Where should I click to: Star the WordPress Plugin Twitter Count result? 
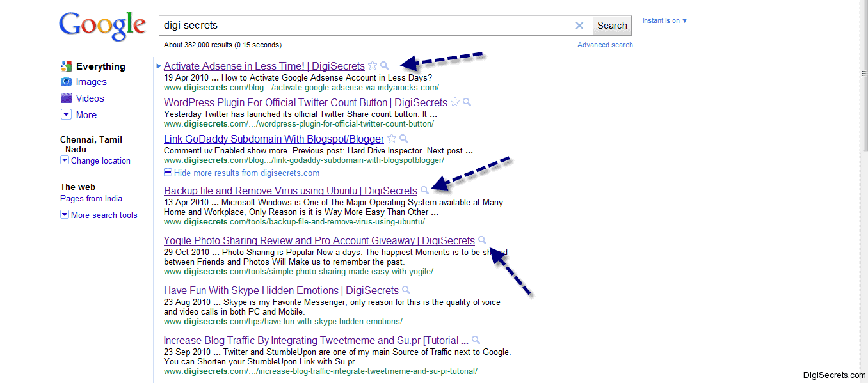click(455, 102)
